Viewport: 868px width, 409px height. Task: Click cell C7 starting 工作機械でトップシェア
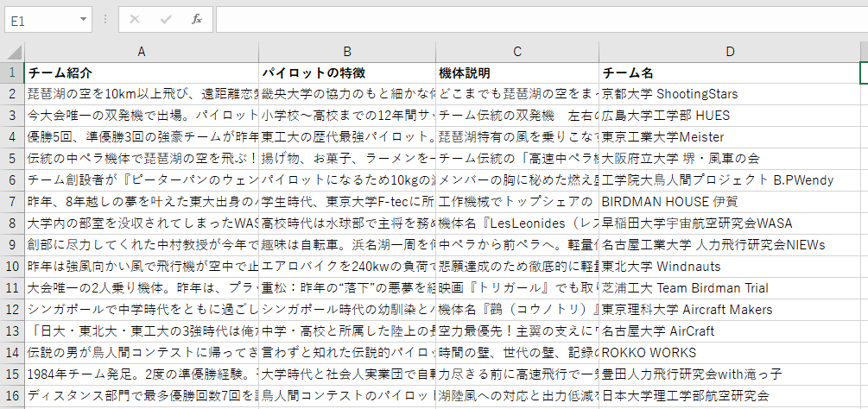[x=517, y=202]
